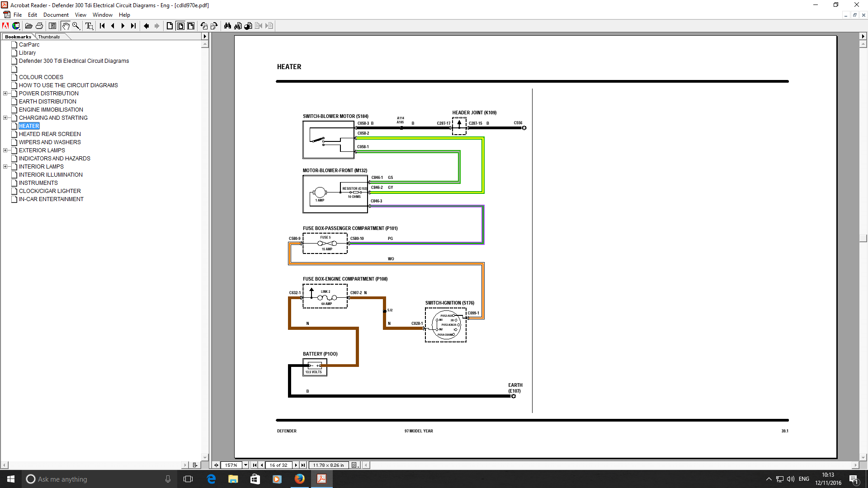This screenshot has width=868, height=488.
Task: Expand the EXTERIOR LAMPS bookmark
Action: 5,150
